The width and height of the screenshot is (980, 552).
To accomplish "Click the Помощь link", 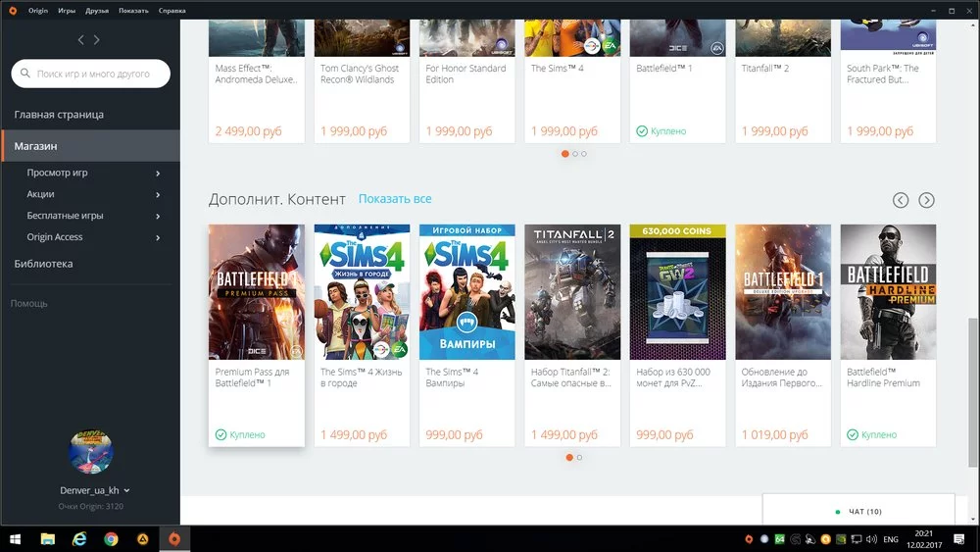I will (28, 303).
